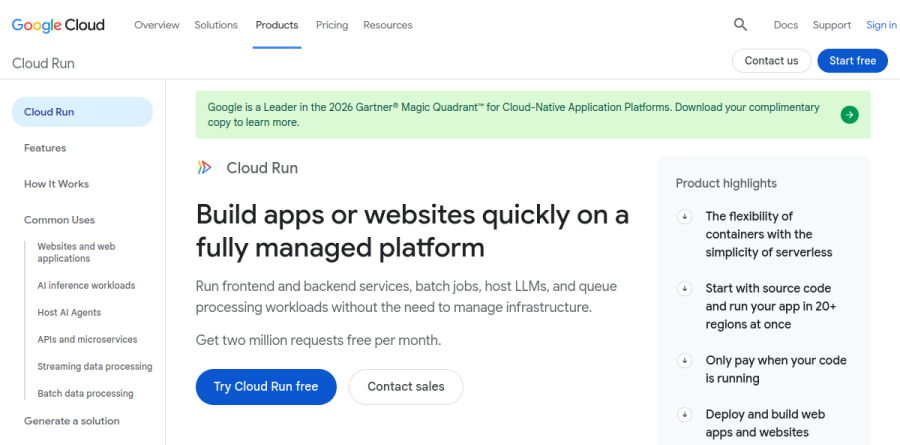The height and width of the screenshot is (445, 900).
Task: Open Websites and web applications sidebar link
Action: tap(76, 253)
